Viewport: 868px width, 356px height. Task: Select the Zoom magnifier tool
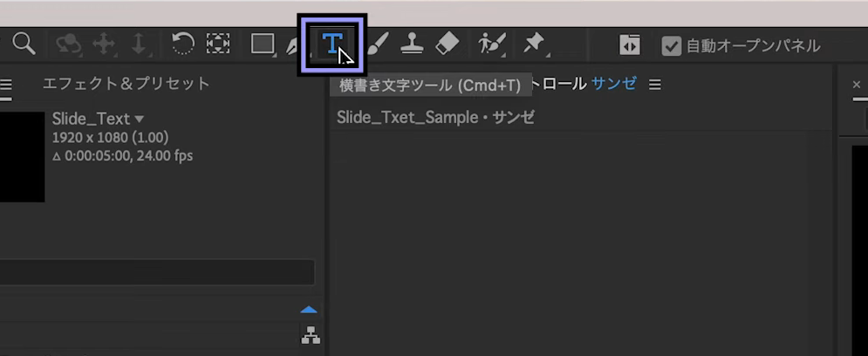coord(24,43)
